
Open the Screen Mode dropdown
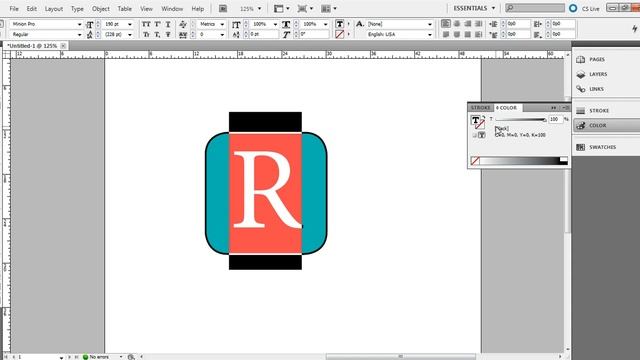click(305, 9)
